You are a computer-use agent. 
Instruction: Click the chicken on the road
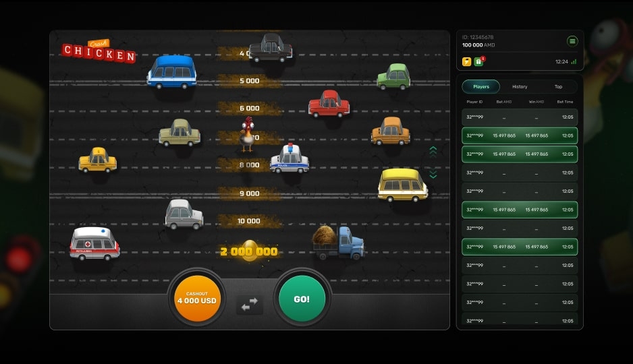coord(248,133)
